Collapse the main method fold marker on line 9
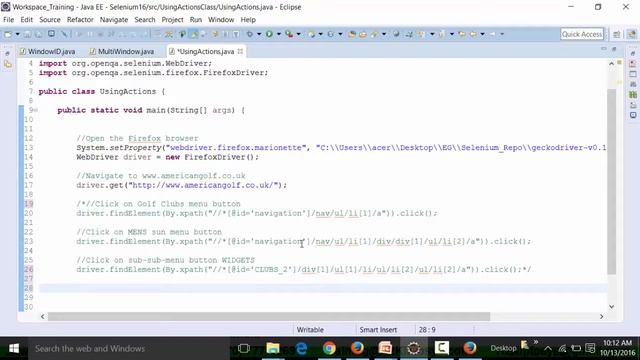The image size is (640, 360). tap(36, 110)
